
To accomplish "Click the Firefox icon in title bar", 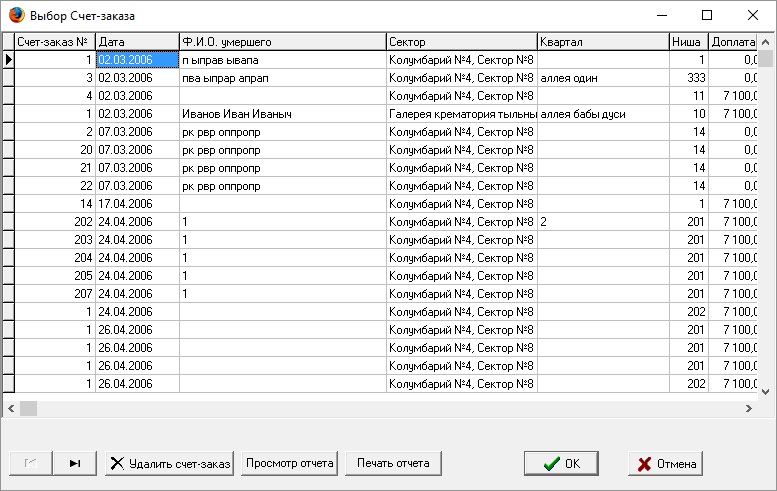I will tap(16, 15).
